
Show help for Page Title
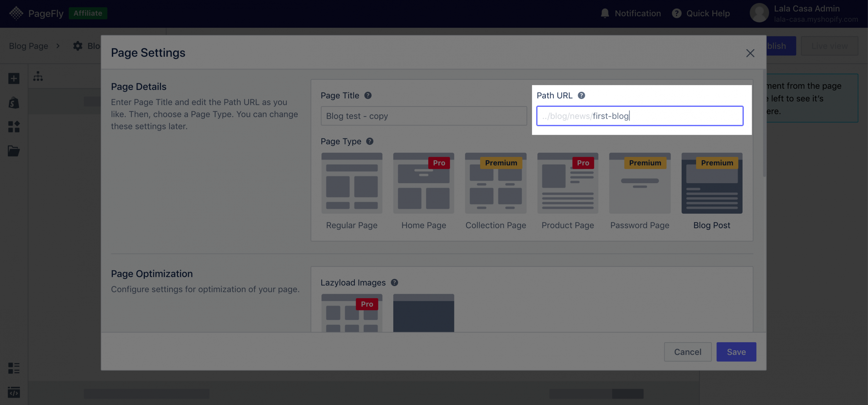click(368, 95)
